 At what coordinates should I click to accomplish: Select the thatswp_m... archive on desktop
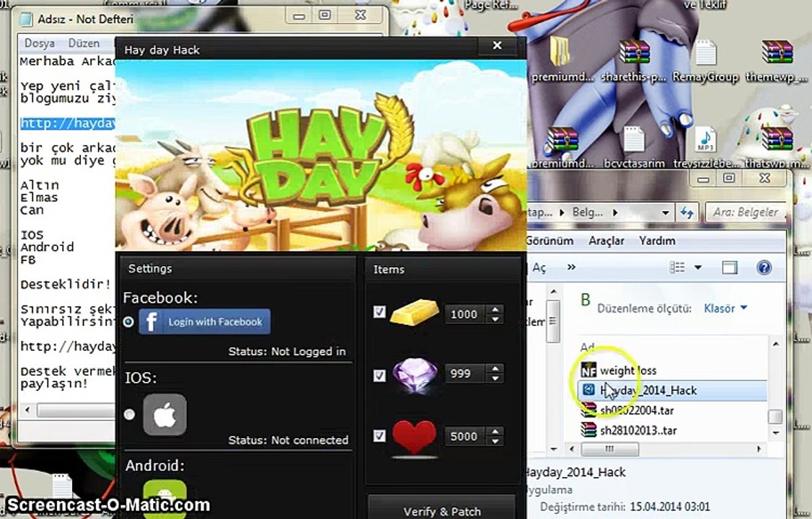(776, 146)
